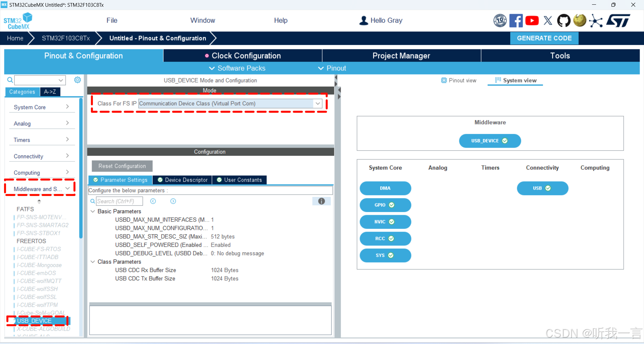Open the categories settings gear icon

click(x=77, y=80)
